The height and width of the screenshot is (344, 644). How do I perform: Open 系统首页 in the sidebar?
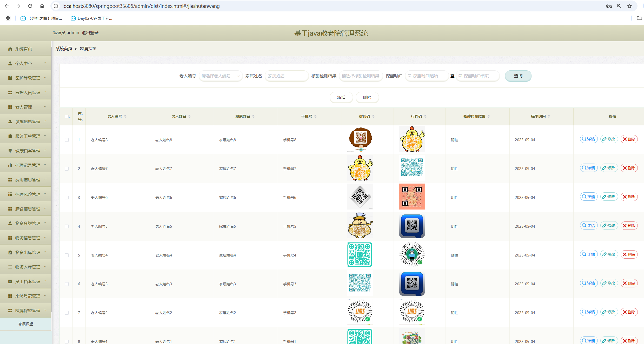[25, 49]
